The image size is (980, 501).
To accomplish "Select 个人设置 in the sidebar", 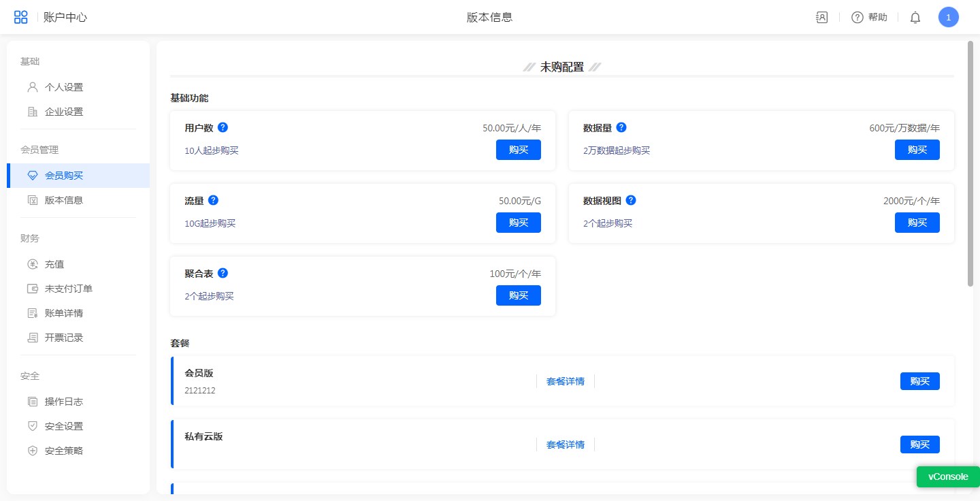I will point(63,87).
